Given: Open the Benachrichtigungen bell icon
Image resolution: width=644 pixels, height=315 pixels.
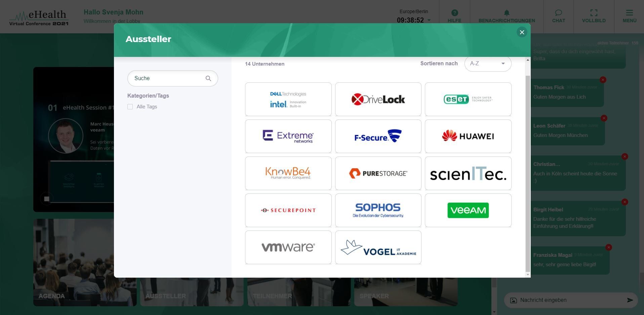Looking at the screenshot, I should tap(507, 13).
